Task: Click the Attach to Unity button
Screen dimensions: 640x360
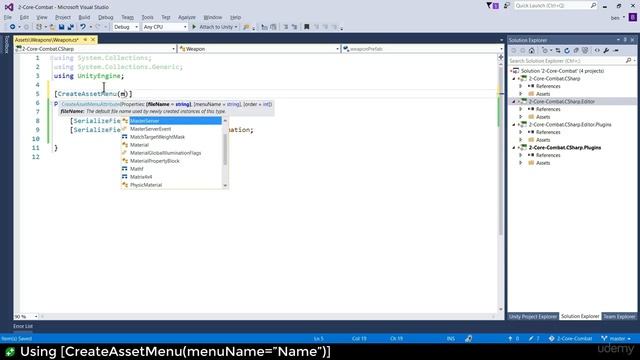Action: tap(215, 27)
